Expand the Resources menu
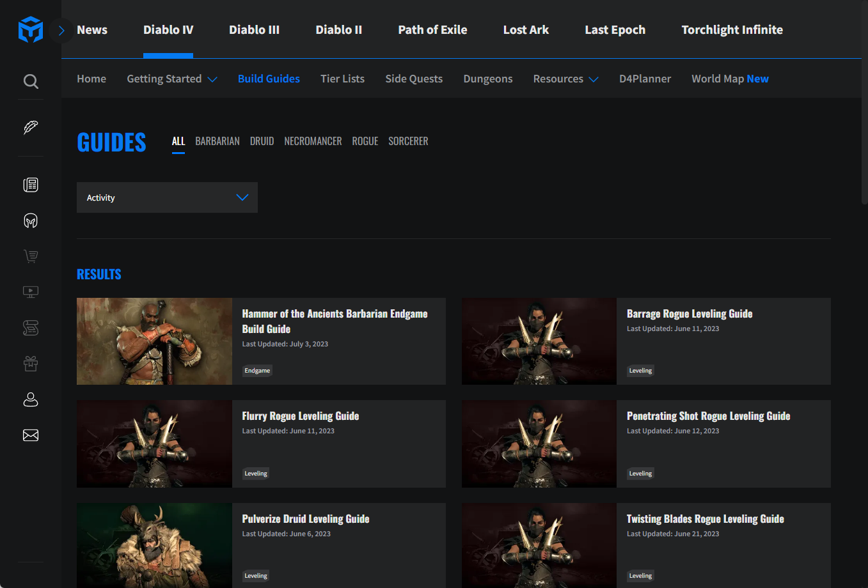The image size is (868, 588). [x=565, y=79]
